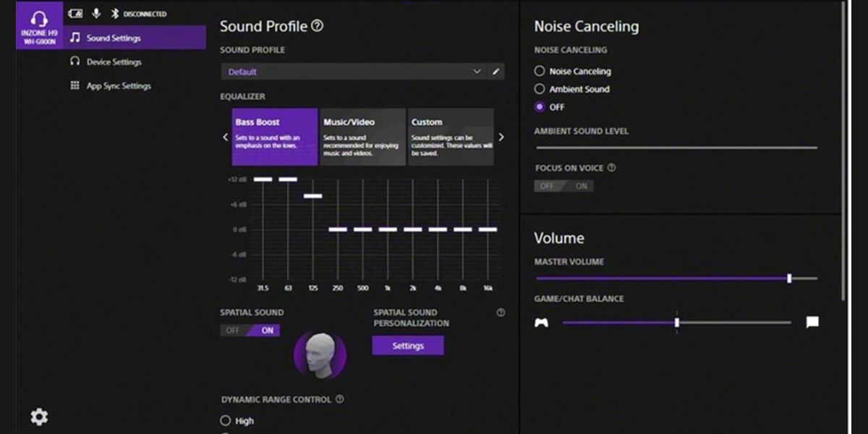Viewport: 868px width, 434px height.
Task: Open Device Settings in the sidebar
Action: [114, 62]
